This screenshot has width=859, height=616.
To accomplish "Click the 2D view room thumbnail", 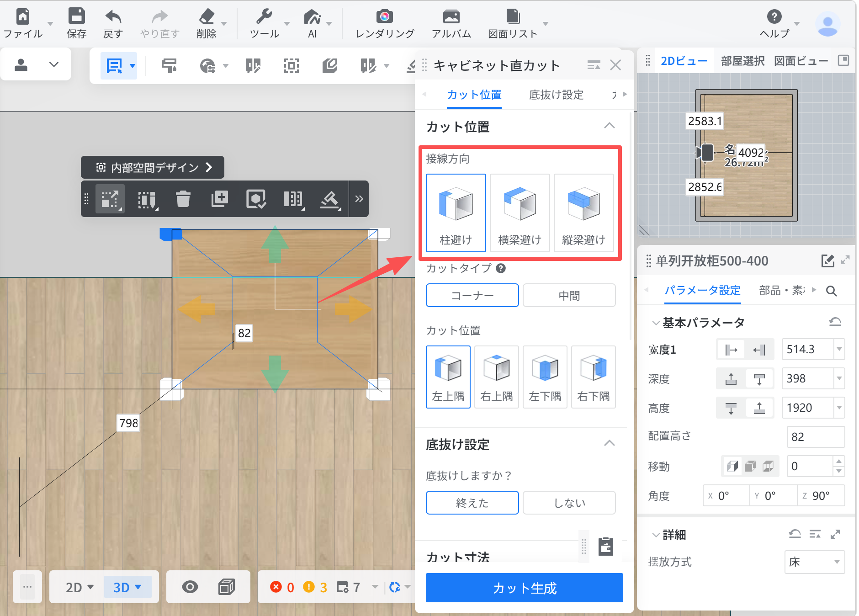I will [747, 155].
